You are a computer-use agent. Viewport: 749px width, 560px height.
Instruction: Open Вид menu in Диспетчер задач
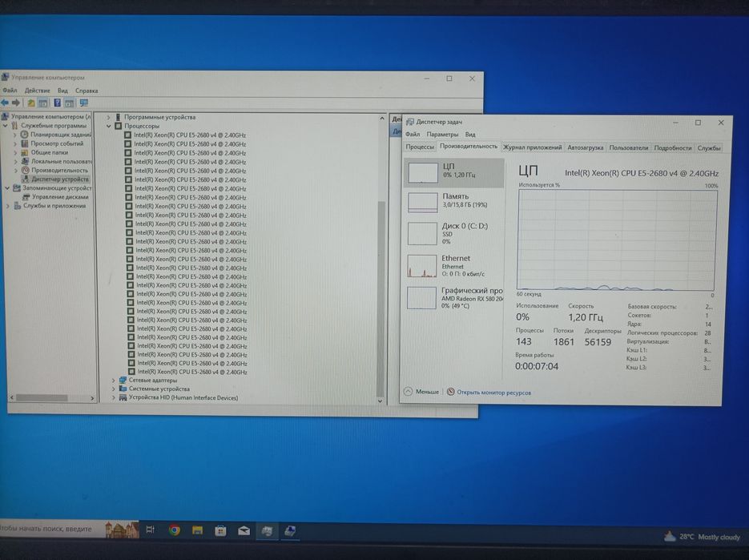pos(470,135)
